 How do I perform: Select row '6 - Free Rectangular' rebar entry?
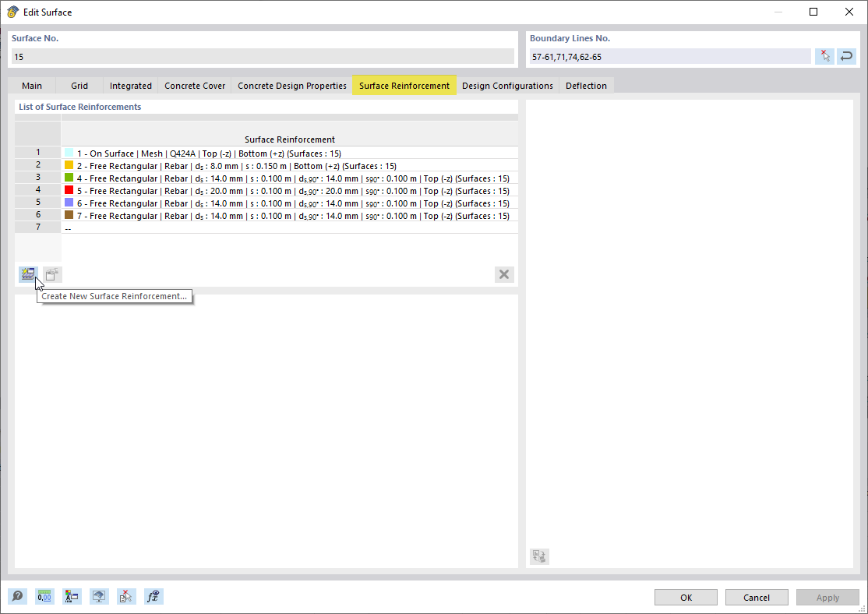[x=290, y=203]
